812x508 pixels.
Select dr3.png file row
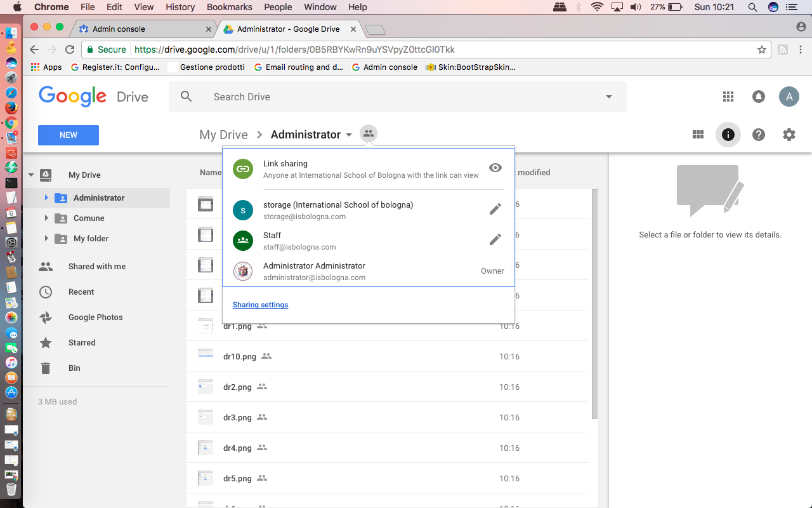[387, 418]
